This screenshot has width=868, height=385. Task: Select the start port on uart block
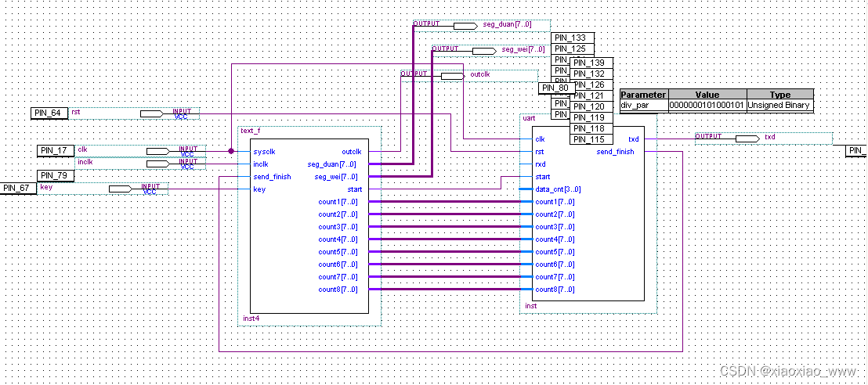(542, 177)
